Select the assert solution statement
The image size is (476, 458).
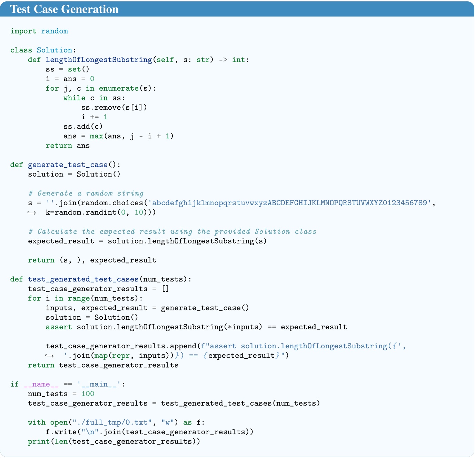196,327
